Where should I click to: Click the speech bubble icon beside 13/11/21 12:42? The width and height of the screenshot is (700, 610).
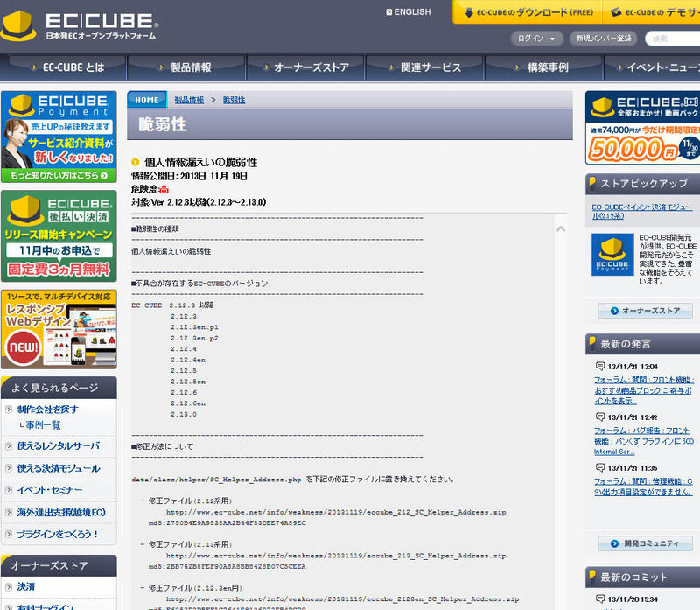pyautogui.click(x=599, y=417)
